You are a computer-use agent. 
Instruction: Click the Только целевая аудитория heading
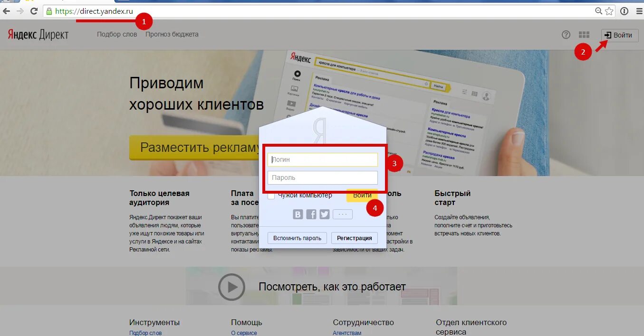click(x=159, y=198)
